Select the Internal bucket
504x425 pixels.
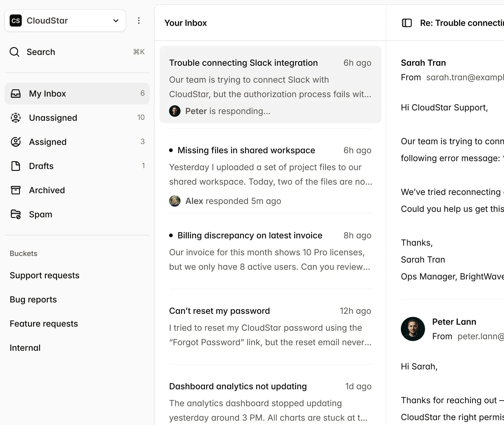click(25, 347)
